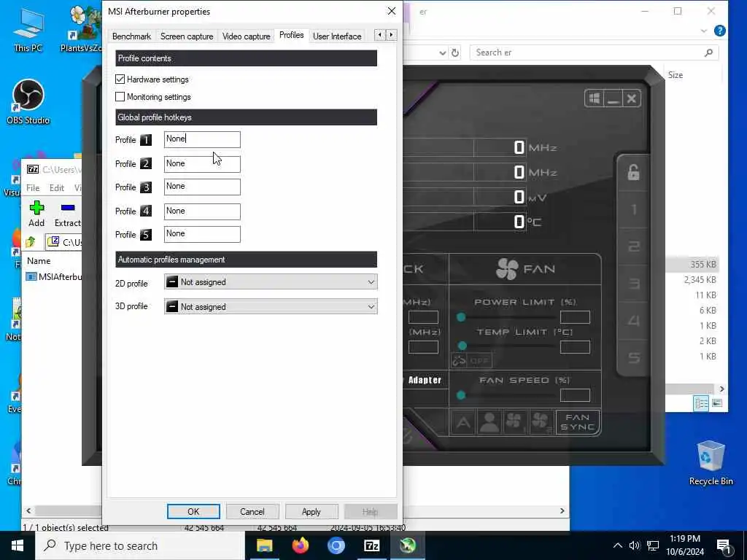The width and height of the screenshot is (747, 560).
Task: Close the MSI Afterburner properties dialog
Action: click(x=392, y=11)
